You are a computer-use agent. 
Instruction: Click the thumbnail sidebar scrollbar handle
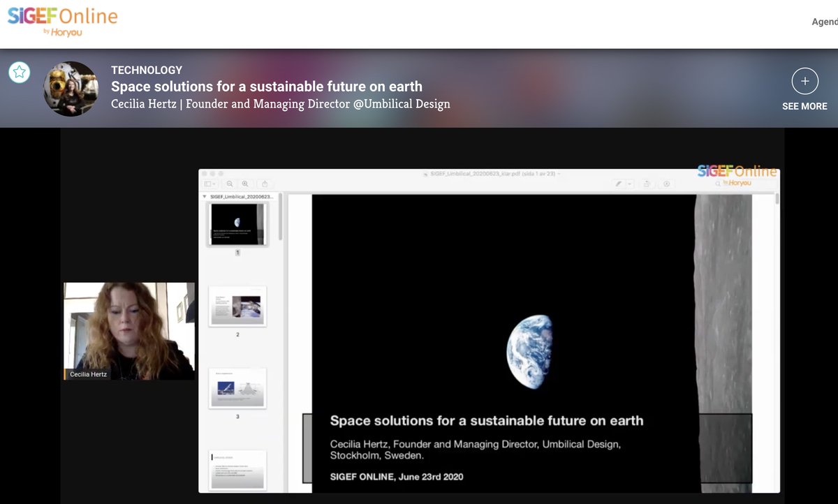[281, 216]
